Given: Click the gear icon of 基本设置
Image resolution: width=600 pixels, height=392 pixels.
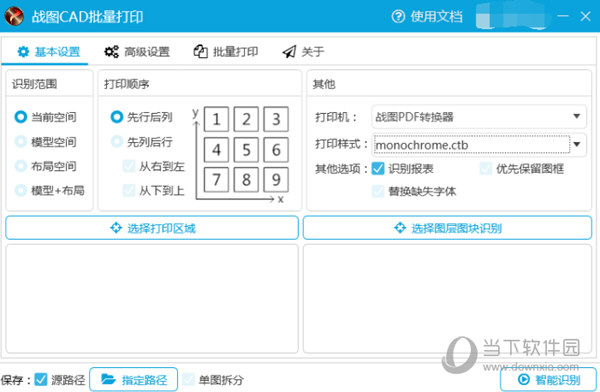Looking at the screenshot, I should coord(23,52).
